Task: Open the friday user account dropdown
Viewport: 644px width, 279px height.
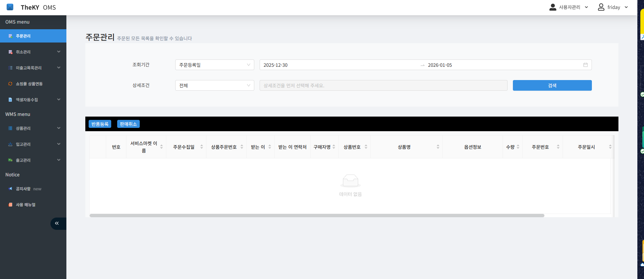Action: tap(613, 7)
